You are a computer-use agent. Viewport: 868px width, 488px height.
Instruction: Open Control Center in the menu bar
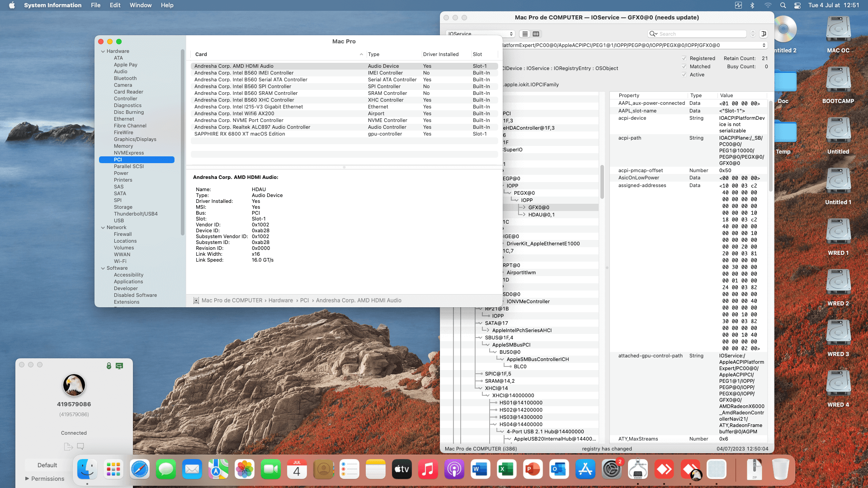[797, 5]
